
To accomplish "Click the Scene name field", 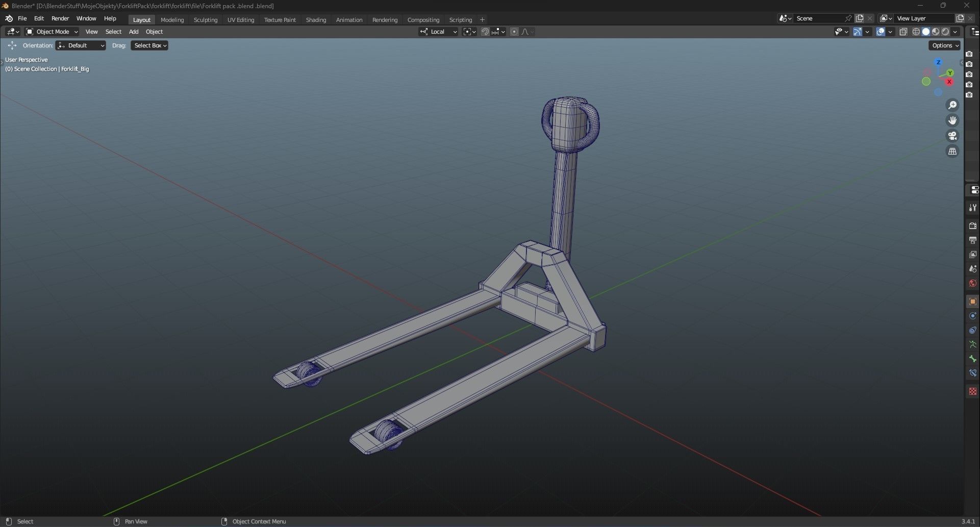I will point(818,18).
